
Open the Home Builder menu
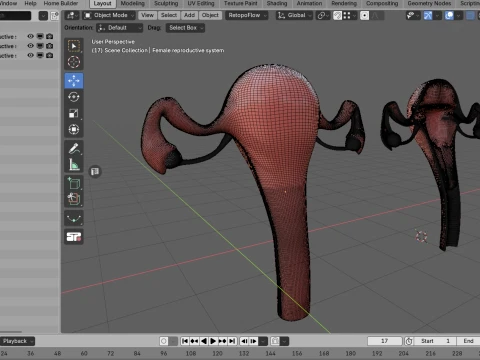pyautogui.click(x=61, y=4)
